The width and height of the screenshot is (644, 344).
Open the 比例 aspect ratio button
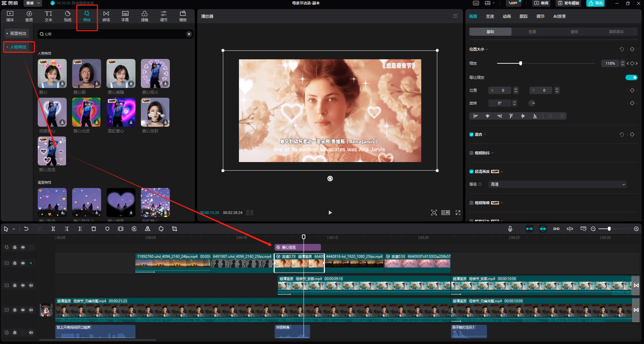tap(446, 213)
